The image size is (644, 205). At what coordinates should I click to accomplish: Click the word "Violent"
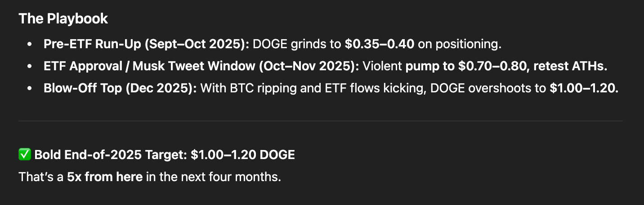382,66
